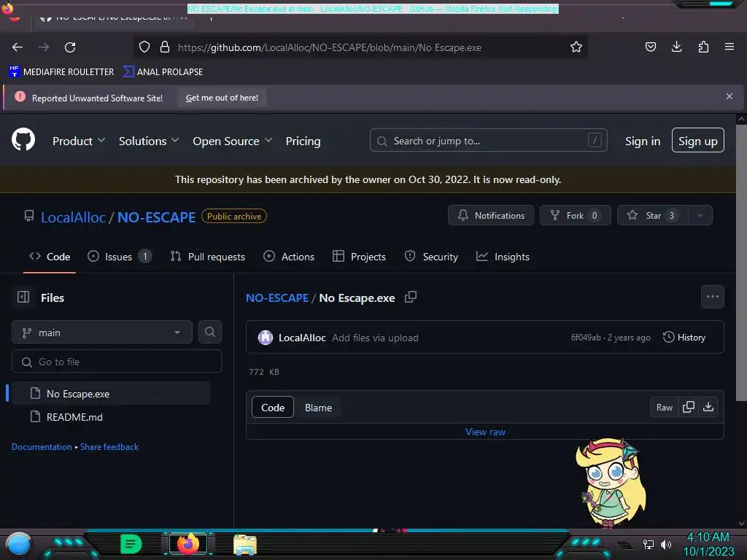The width and height of the screenshot is (747, 560).
Task: Click Share feedback link
Action: 109,447
